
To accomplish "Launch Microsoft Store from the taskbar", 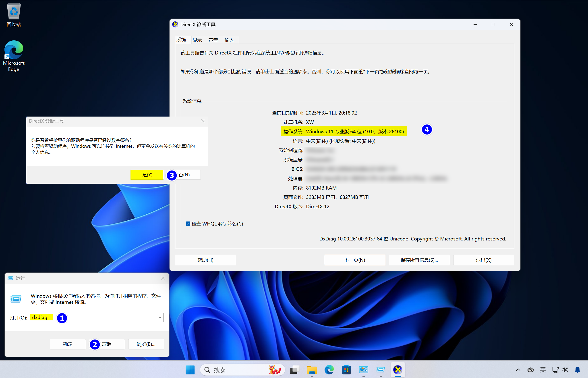I will [x=346, y=370].
